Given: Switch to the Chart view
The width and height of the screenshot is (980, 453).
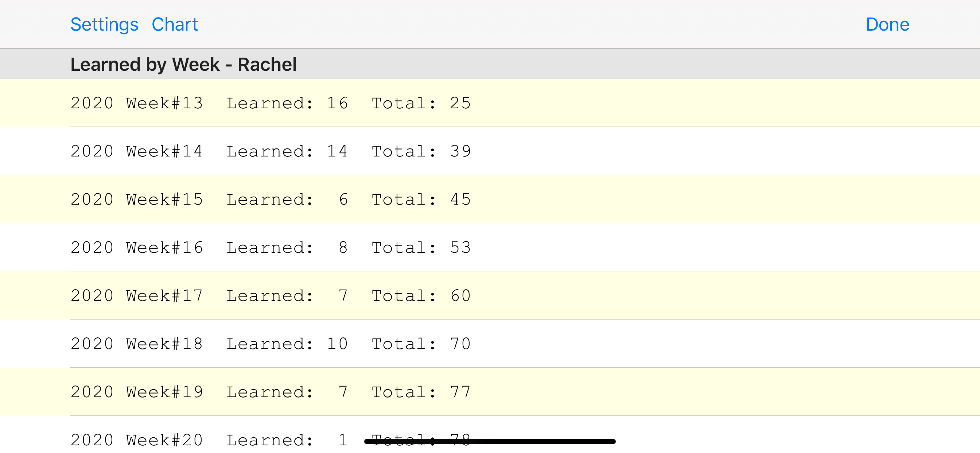Looking at the screenshot, I should 175,24.
